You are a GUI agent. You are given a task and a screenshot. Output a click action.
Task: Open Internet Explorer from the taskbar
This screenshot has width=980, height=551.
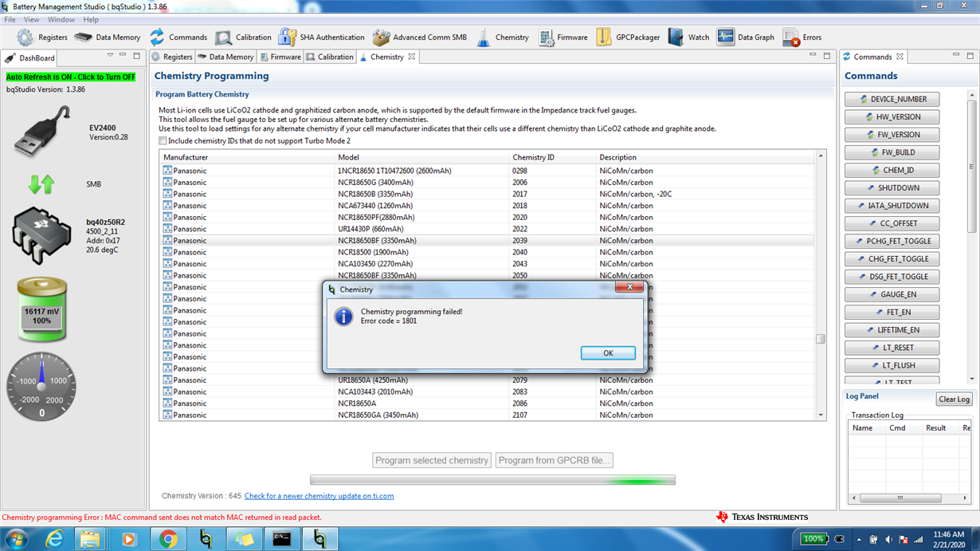[53, 539]
